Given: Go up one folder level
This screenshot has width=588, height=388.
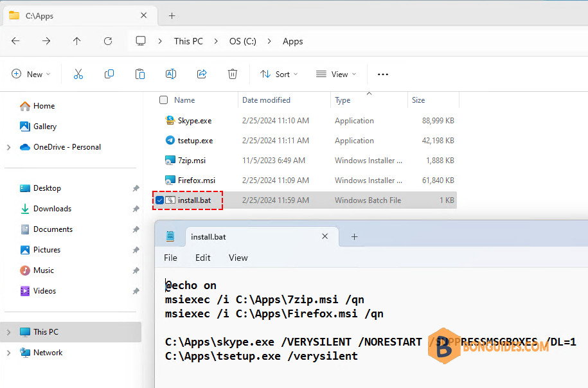Looking at the screenshot, I should coord(77,41).
